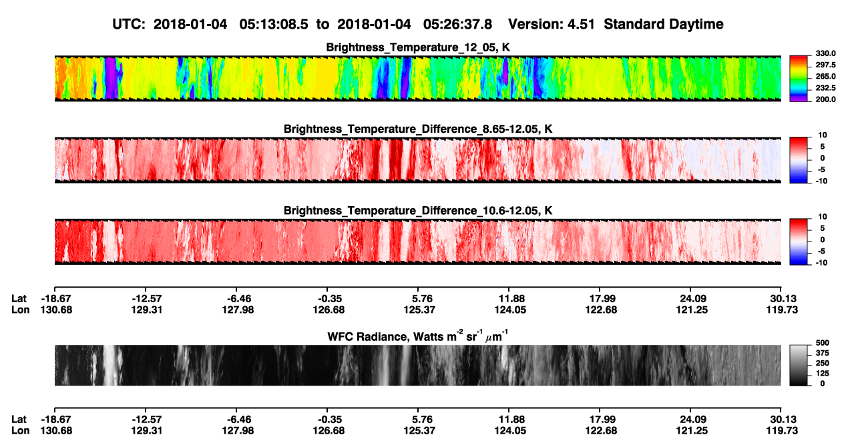The width and height of the screenshot is (868, 445).
Task: Click Lon 125.37 on axis below WFC panel
Action: point(418,431)
